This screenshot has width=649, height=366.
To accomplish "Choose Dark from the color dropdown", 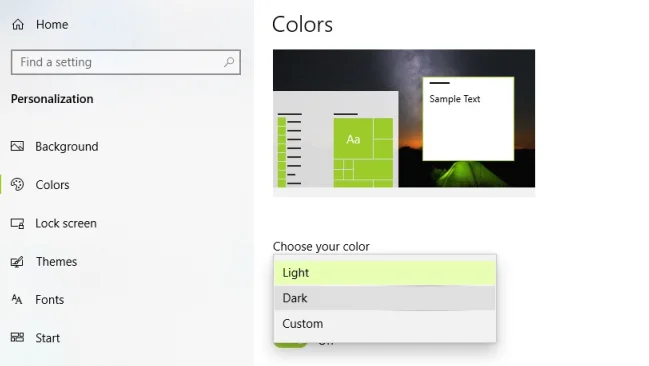I will pyautogui.click(x=385, y=298).
